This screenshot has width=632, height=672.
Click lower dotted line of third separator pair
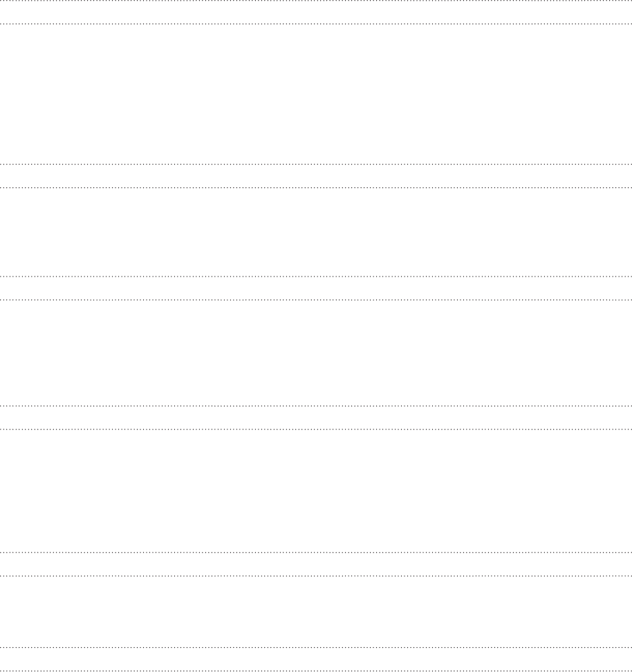tap(316, 299)
